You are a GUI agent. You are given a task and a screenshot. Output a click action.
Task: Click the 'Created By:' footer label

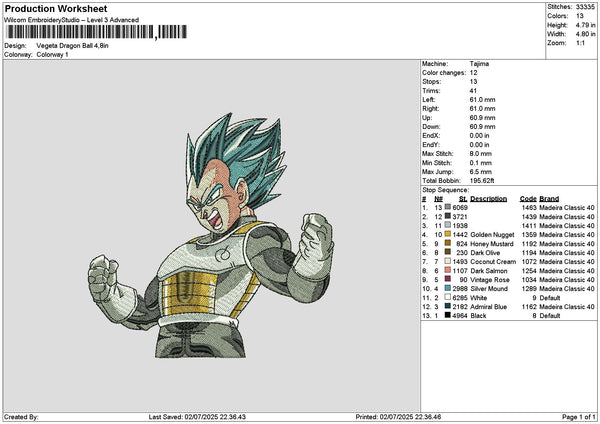pyautogui.click(x=21, y=417)
